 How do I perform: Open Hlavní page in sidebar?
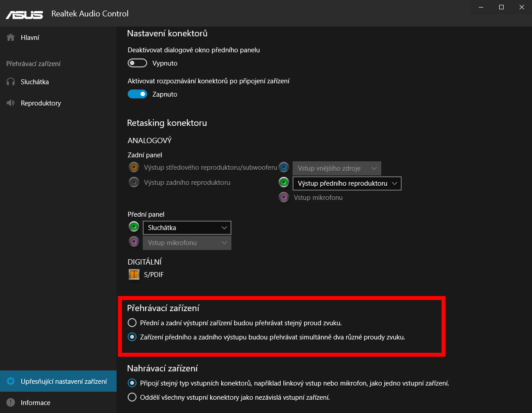(x=30, y=38)
